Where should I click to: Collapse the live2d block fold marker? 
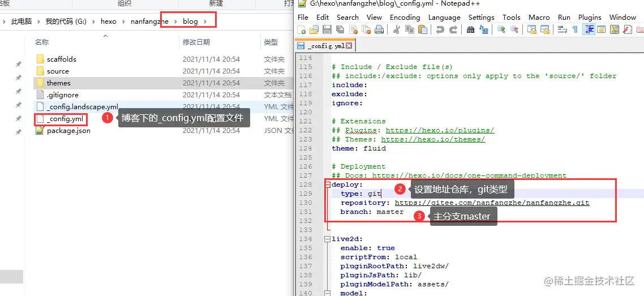(x=327, y=239)
